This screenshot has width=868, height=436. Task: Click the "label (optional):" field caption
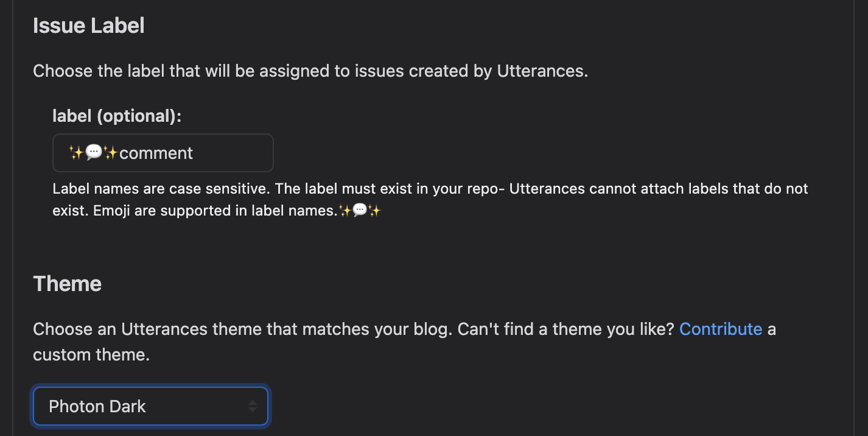coord(117,116)
